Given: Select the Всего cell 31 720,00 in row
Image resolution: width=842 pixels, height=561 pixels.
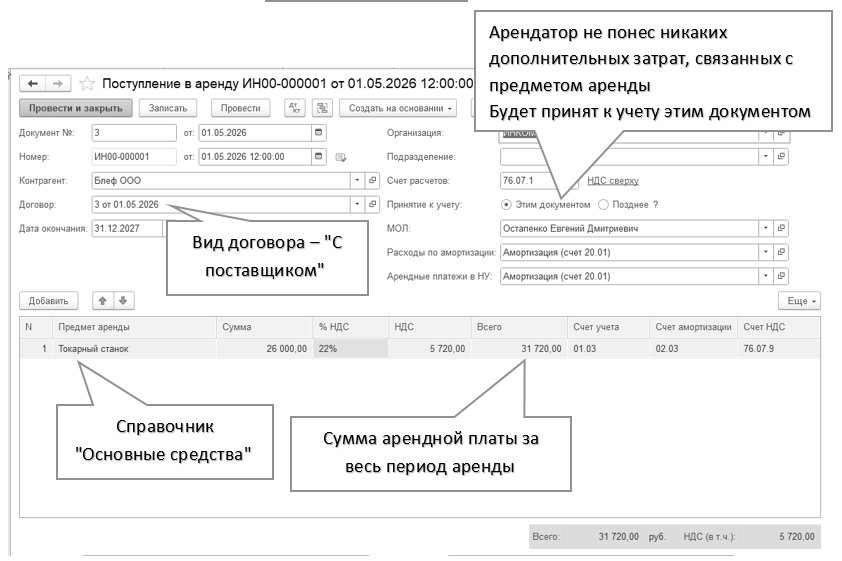Looking at the screenshot, I should [519, 349].
